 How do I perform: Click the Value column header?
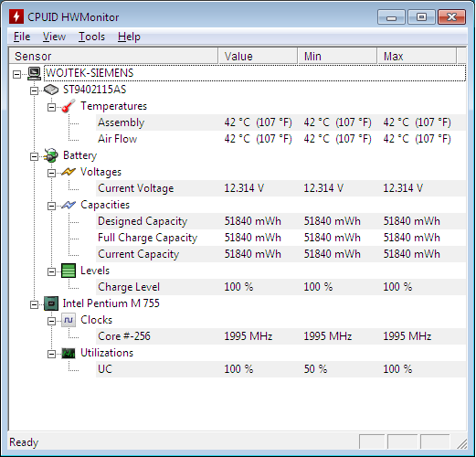(x=258, y=56)
